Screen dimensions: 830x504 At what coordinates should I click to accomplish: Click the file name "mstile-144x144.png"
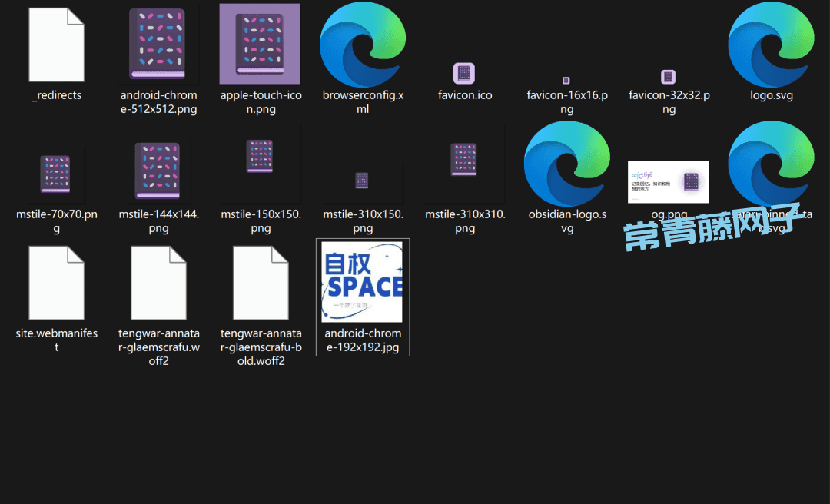(159, 221)
